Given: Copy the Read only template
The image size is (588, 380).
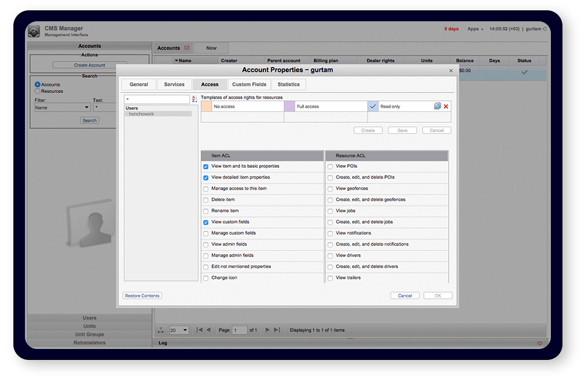Looking at the screenshot, I should 437,106.
